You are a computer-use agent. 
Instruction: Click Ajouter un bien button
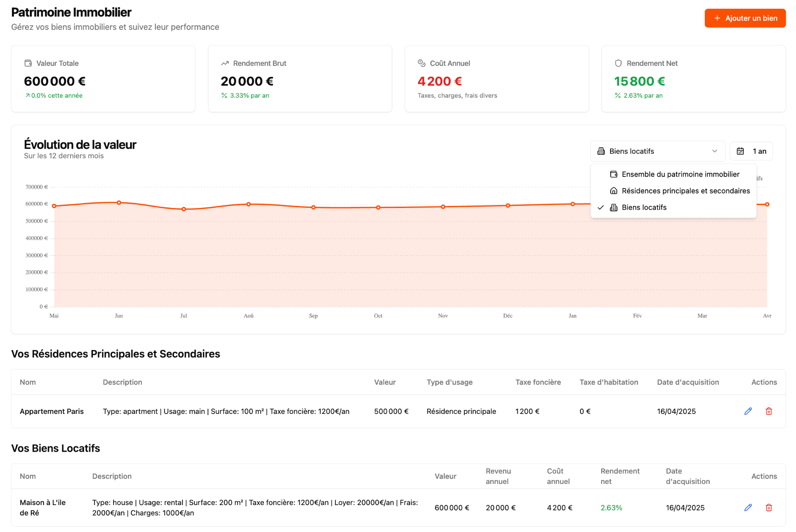pyautogui.click(x=745, y=18)
